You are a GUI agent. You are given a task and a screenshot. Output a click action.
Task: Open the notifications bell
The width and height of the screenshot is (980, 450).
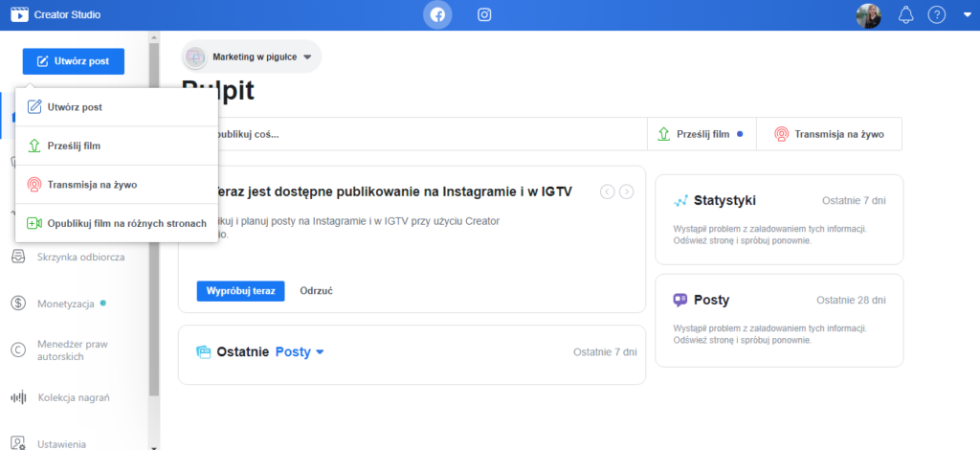(x=905, y=15)
